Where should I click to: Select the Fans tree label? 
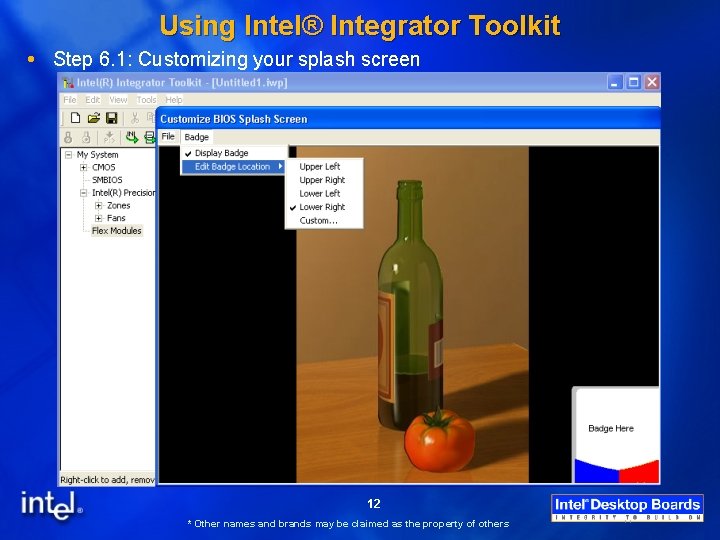point(116,218)
